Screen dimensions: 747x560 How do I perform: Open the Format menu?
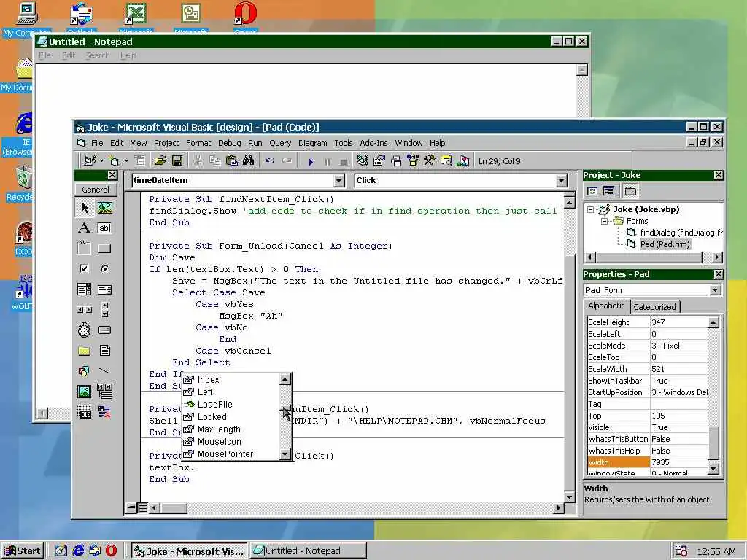click(198, 143)
